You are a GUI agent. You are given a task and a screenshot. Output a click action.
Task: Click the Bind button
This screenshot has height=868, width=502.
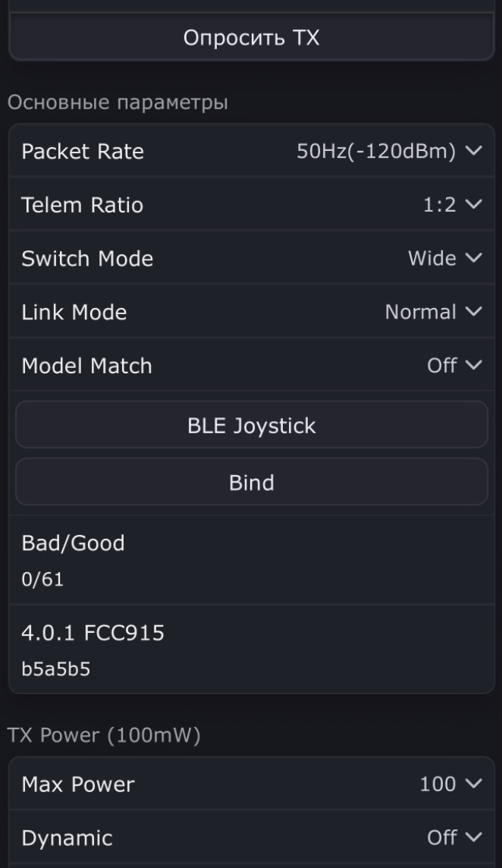click(x=251, y=482)
